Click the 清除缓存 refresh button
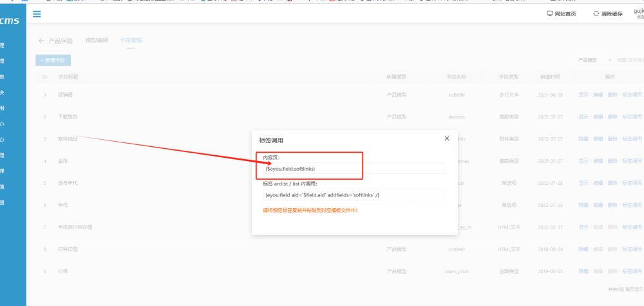The width and height of the screenshot is (644, 306). (608, 14)
